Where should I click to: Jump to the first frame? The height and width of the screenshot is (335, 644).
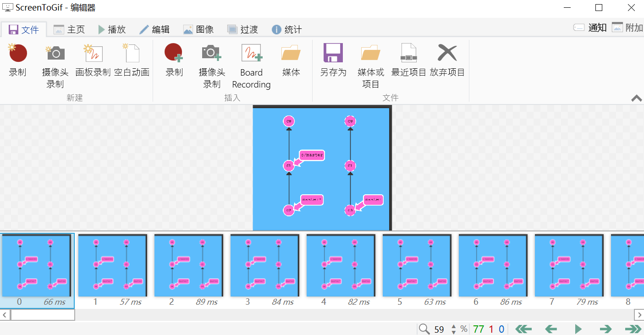(523, 329)
